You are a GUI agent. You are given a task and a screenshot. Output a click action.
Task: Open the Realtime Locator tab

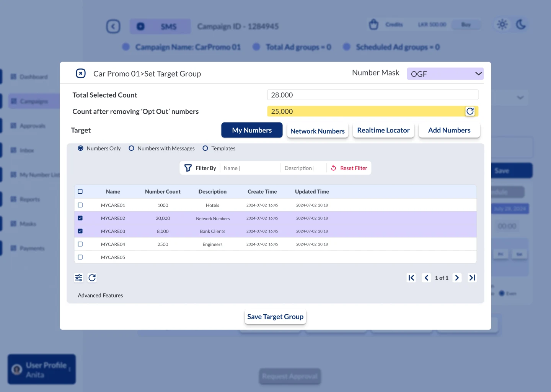coord(383,130)
